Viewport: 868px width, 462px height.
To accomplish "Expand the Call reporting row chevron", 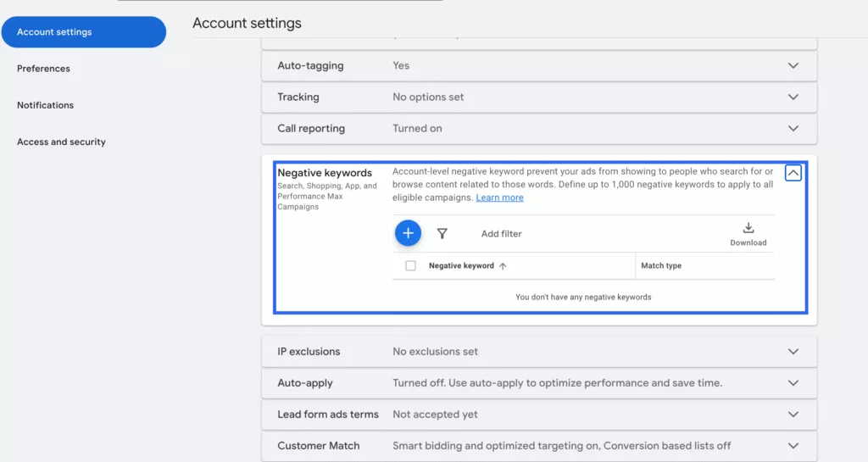I will [x=793, y=128].
